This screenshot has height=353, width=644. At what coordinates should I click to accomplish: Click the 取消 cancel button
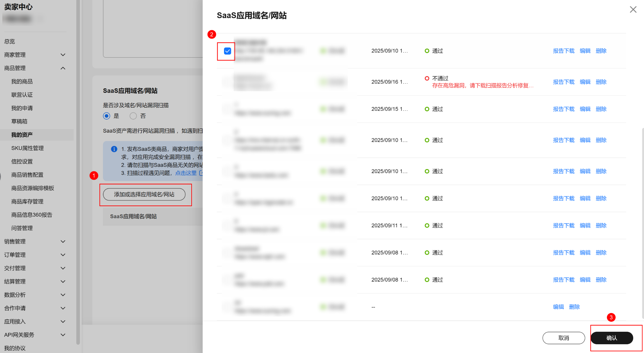[x=563, y=338]
